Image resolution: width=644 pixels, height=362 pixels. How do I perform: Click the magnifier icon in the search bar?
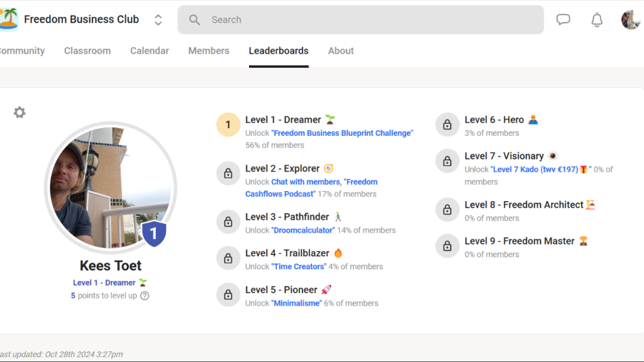[195, 19]
